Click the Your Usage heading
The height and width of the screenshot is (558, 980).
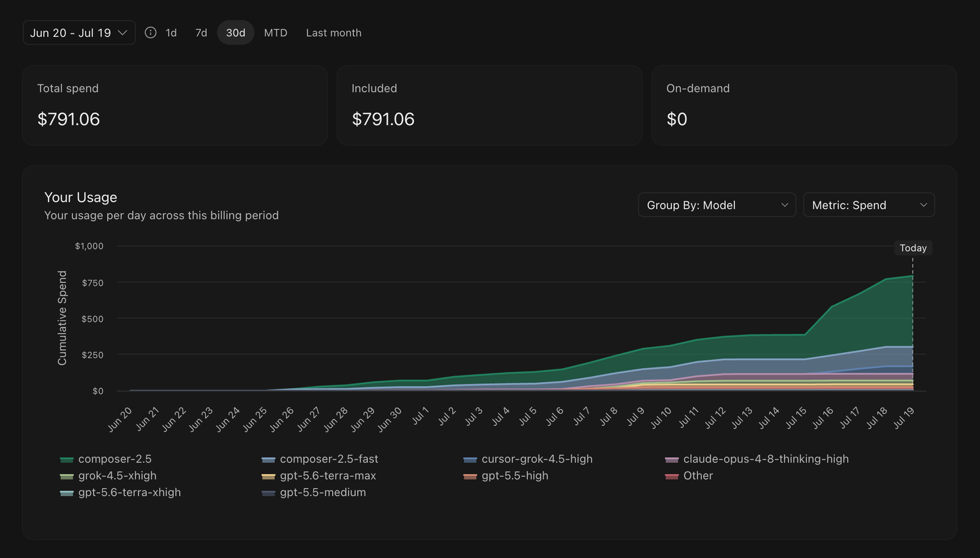pyautogui.click(x=81, y=197)
